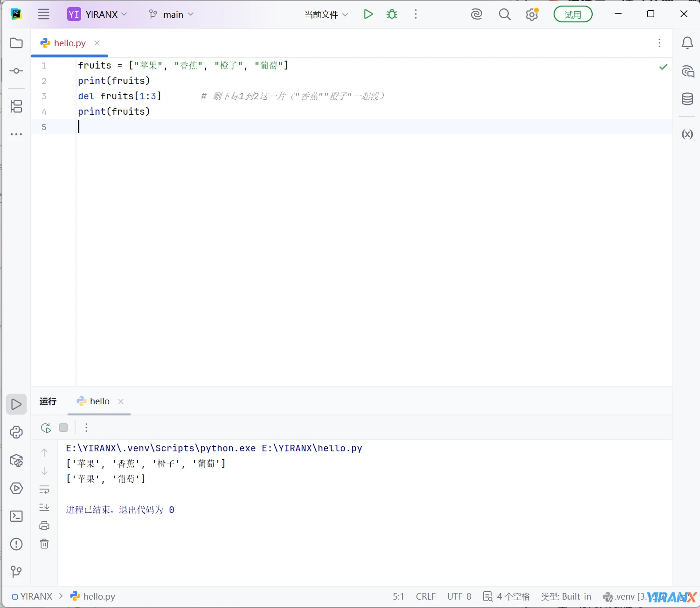Click 进程已结束 exit message in console
Viewport: 700px width, 608px height.
pos(120,510)
